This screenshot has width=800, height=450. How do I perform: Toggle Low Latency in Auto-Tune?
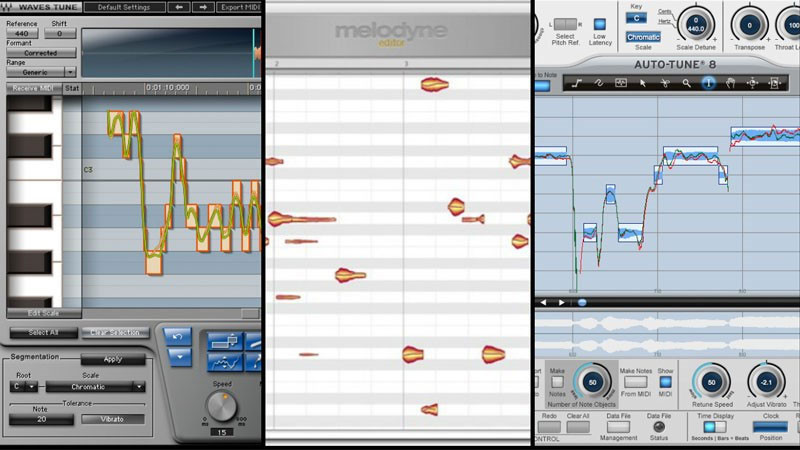pos(599,24)
